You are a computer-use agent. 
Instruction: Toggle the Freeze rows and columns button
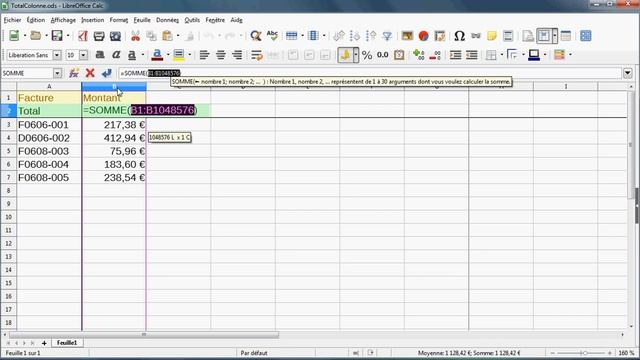point(544,36)
